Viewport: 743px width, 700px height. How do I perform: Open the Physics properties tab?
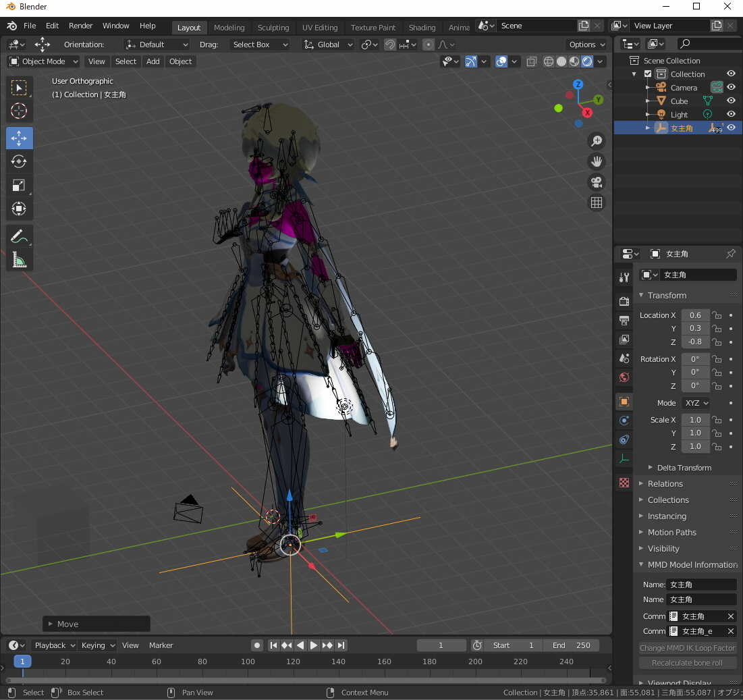[x=624, y=421]
